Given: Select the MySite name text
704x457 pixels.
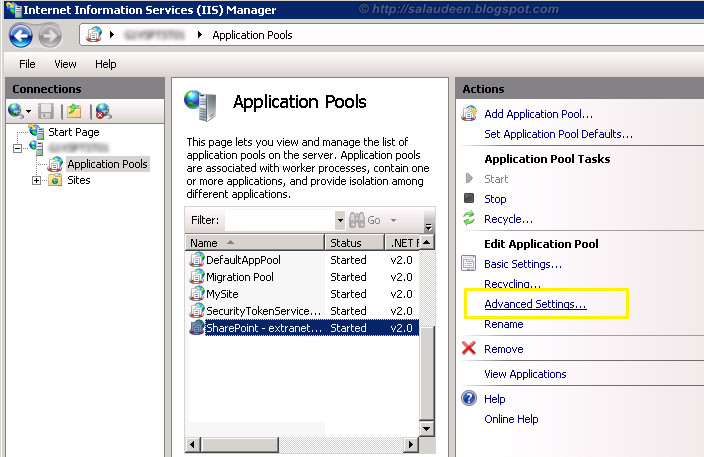Looking at the screenshot, I should [222, 294].
